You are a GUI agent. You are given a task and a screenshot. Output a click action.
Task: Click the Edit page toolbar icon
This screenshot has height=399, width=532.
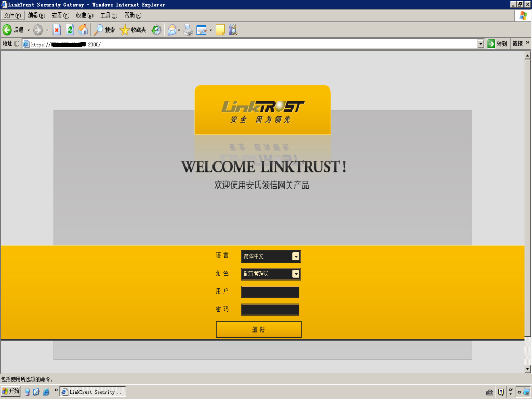202,30
